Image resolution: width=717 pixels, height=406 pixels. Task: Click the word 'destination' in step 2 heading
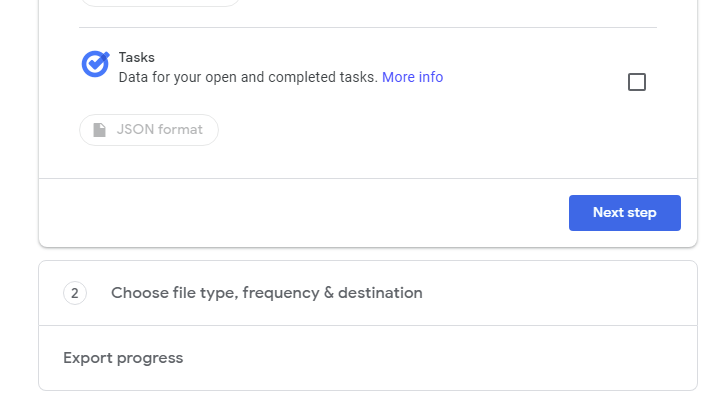click(x=380, y=293)
